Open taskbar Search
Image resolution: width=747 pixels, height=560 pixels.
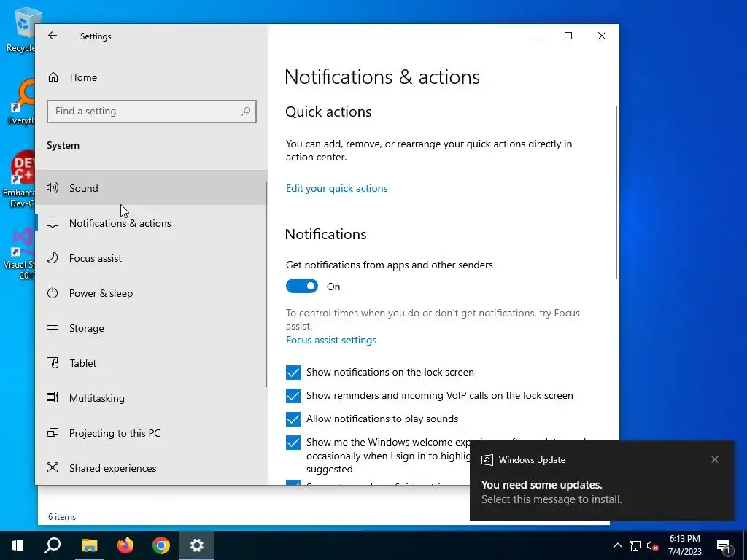(53, 545)
